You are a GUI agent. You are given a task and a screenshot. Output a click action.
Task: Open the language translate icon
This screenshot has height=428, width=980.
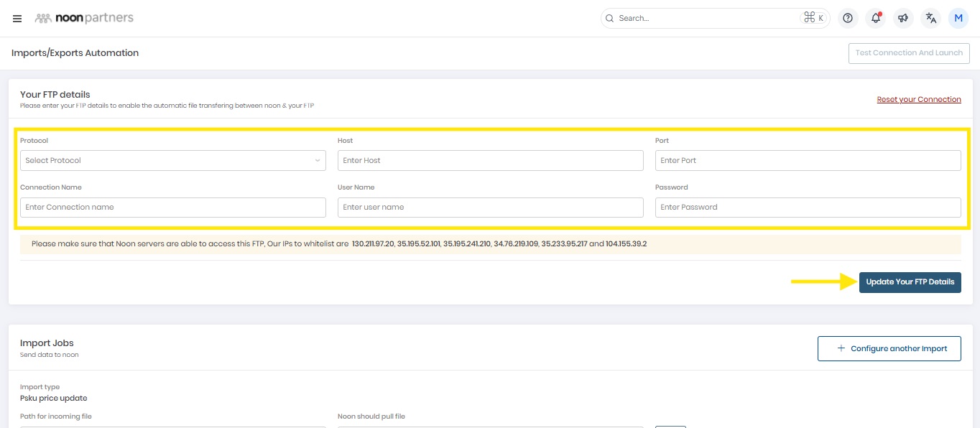click(x=931, y=19)
